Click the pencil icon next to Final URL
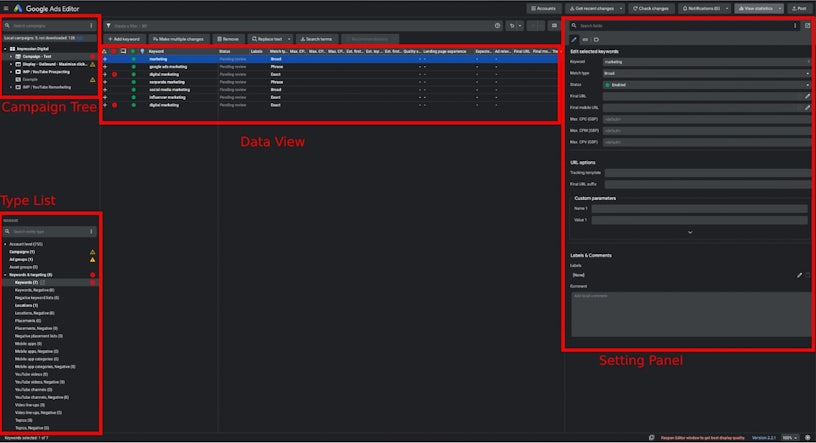 (807, 96)
